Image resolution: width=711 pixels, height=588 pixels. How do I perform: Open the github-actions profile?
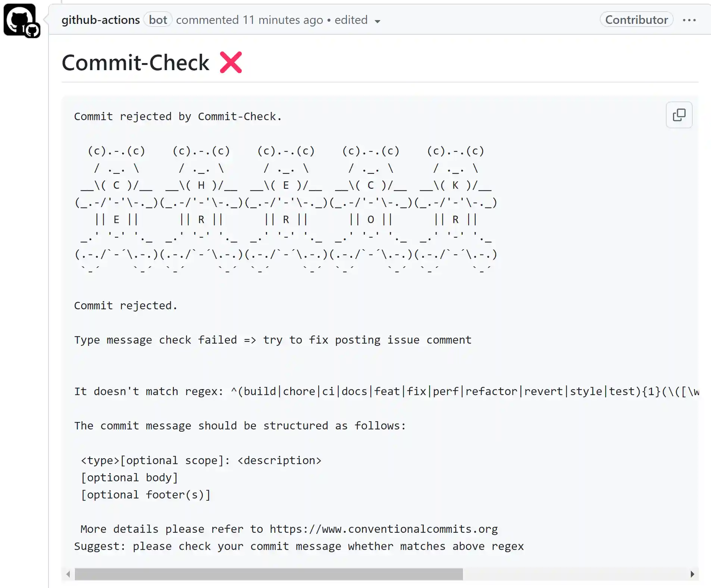click(x=100, y=20)
